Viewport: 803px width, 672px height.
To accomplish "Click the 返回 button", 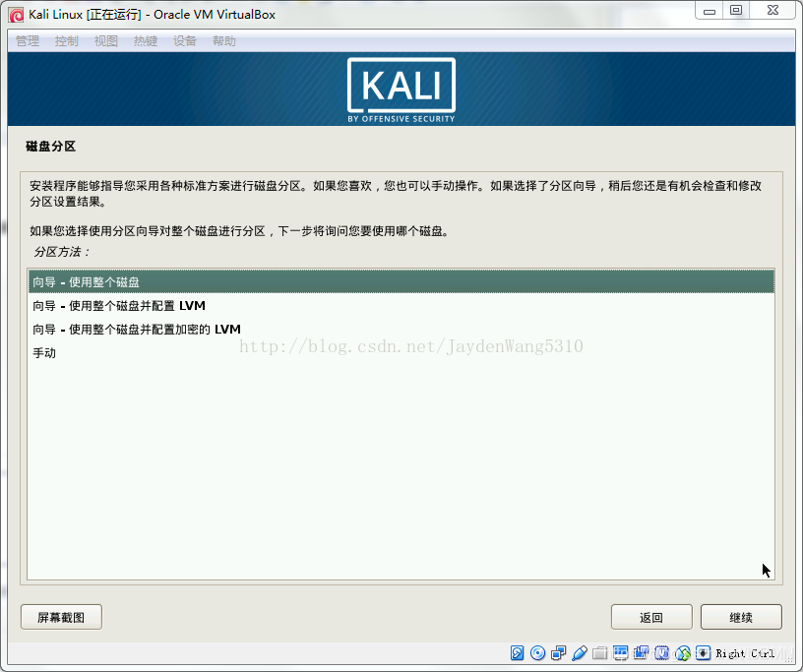I will [651, 617].
